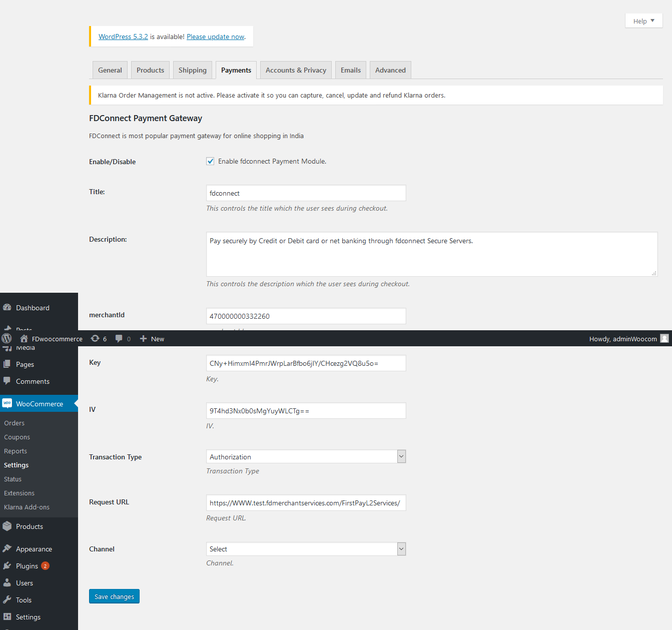The width and height of the screenshot is (672, 630).
Task: Expand the Help dropdown
Action: point(643,21)
